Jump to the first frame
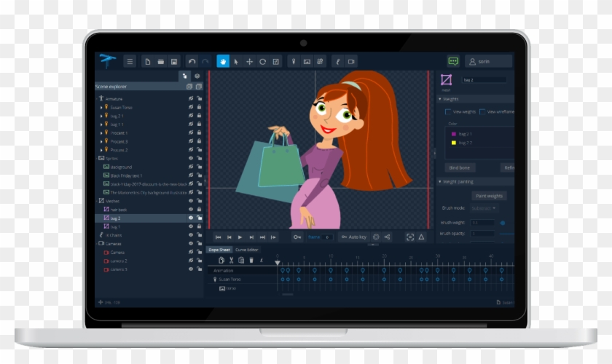Image resolution: width=612 pixels, height=364 pixels. (218, 237)
